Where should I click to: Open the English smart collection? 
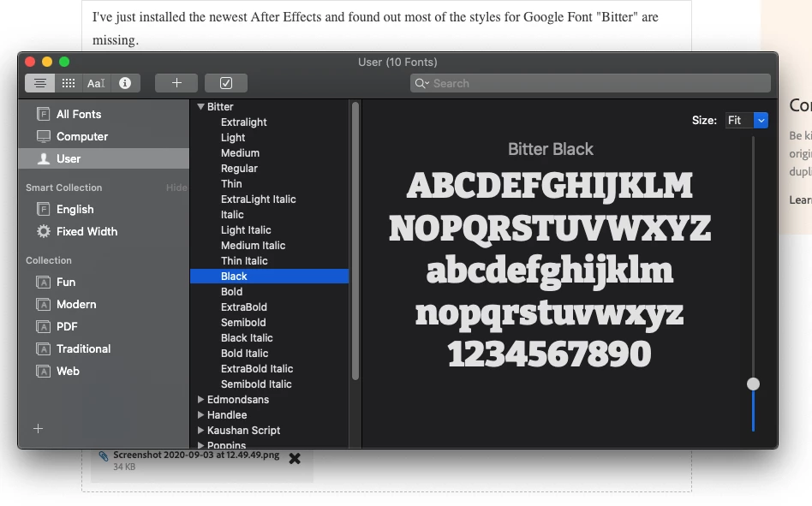coord(104,210)
